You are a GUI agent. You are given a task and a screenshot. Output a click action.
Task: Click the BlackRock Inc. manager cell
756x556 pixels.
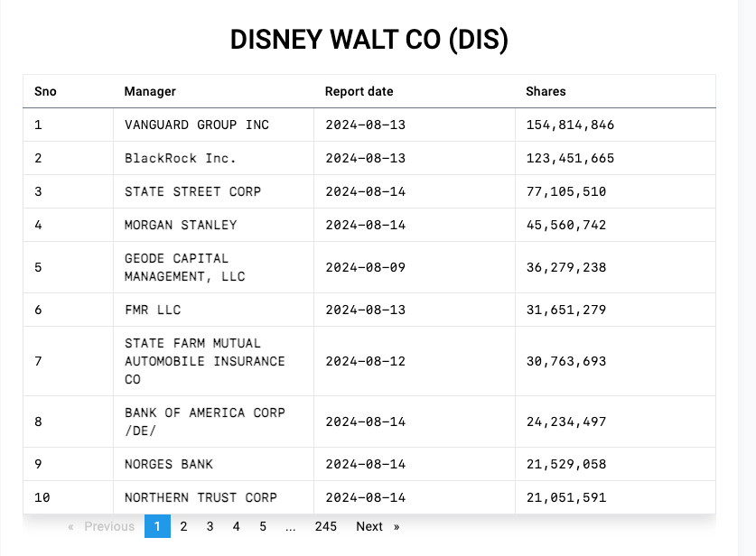tap(180, 158)
